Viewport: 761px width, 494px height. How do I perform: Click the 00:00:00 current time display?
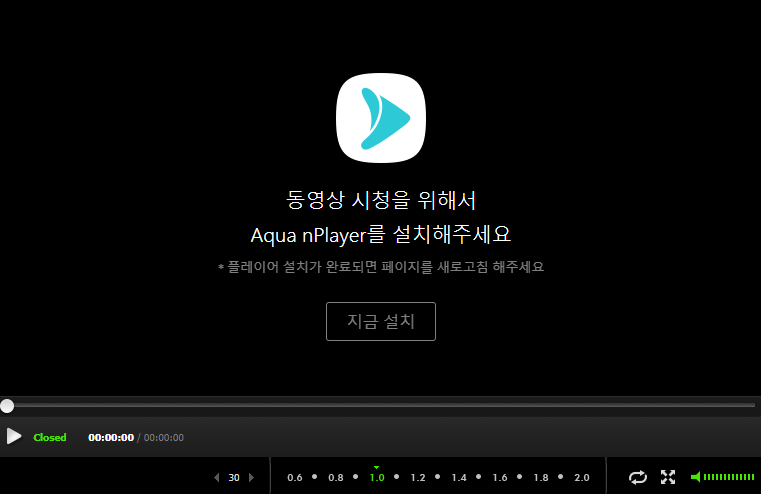[x=111, y=437]
